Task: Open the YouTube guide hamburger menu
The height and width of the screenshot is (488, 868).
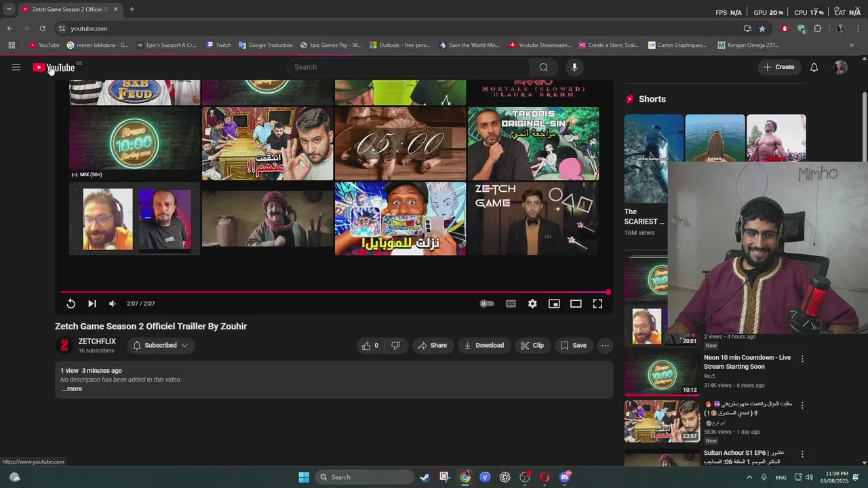Action: tap(16, 67)
